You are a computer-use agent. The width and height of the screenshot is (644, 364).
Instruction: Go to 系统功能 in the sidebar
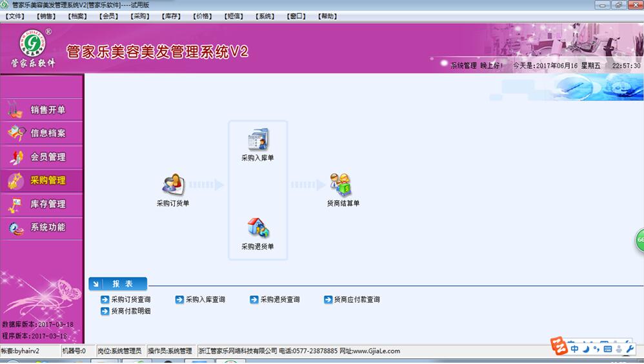click(x=41, y=227)
